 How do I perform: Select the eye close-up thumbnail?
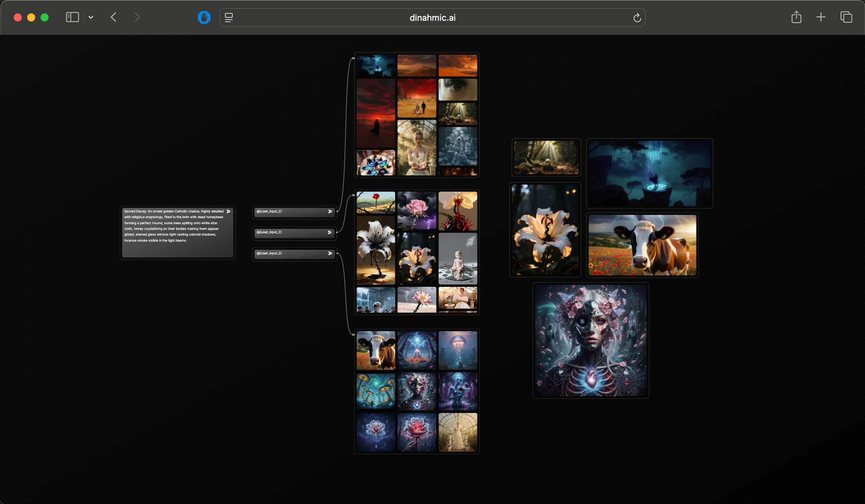(x=458, y=89)
